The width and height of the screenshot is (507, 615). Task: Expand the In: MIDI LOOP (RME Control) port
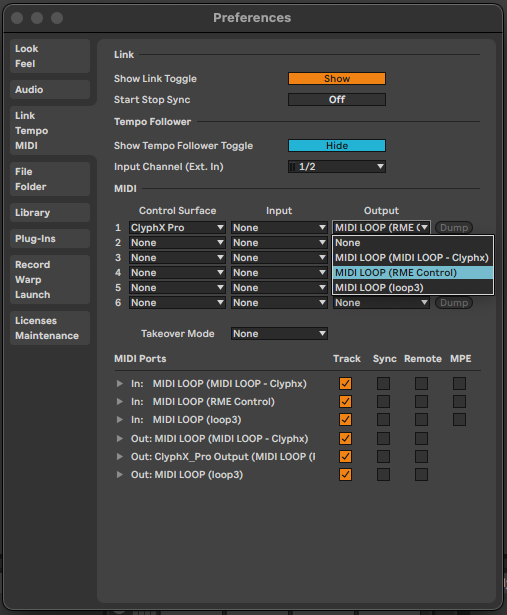click(120, 402)
